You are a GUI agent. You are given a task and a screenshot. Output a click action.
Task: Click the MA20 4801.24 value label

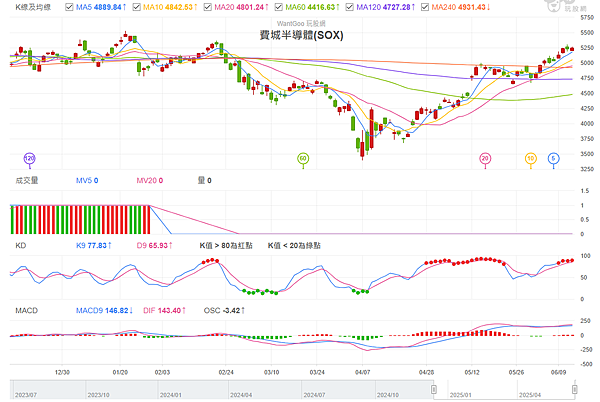[x=241, y=7]
